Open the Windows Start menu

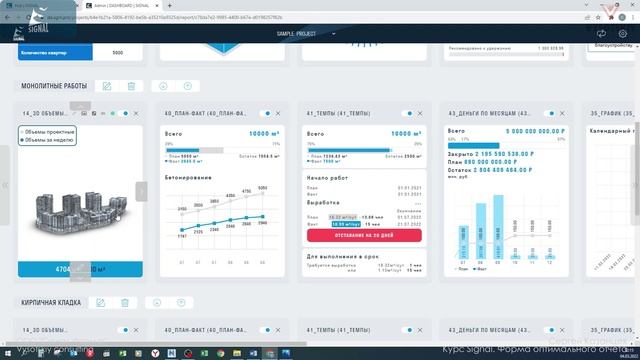[x=7, y=353]
